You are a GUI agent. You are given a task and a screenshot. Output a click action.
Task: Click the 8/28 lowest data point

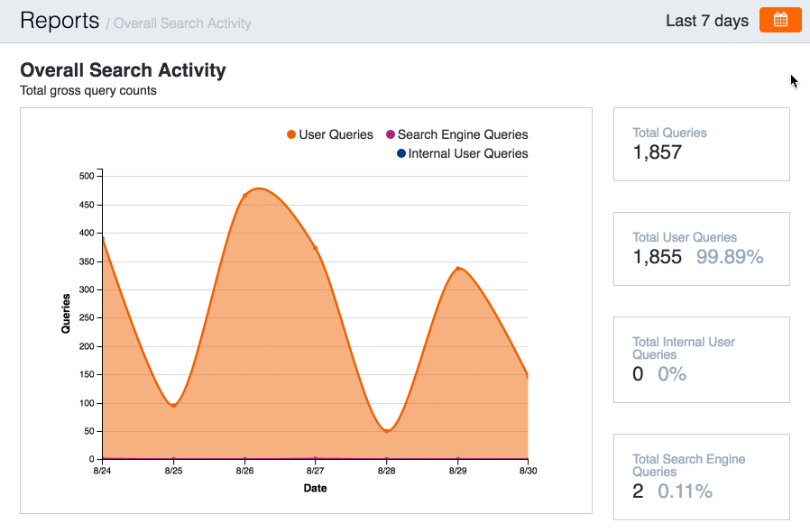386,431
